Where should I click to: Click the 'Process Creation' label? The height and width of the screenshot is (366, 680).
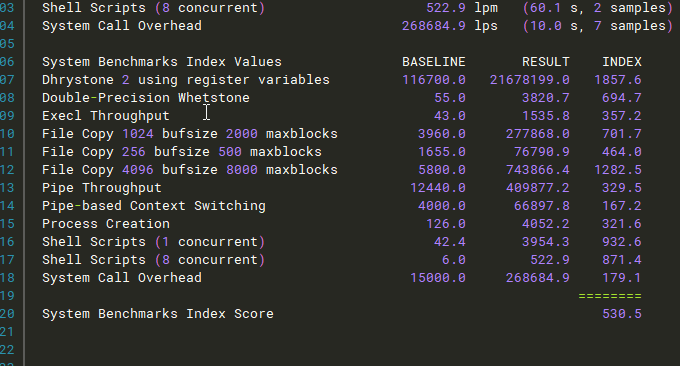106,224
